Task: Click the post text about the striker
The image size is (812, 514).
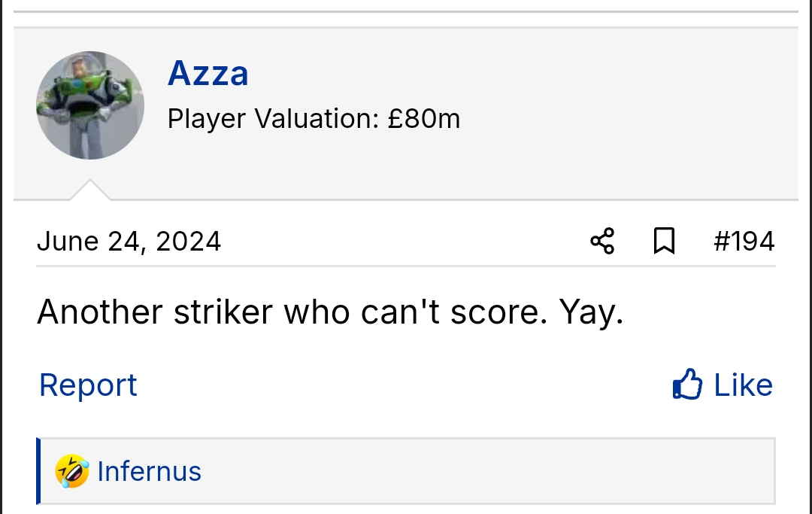Action: [x=330, y=312]
